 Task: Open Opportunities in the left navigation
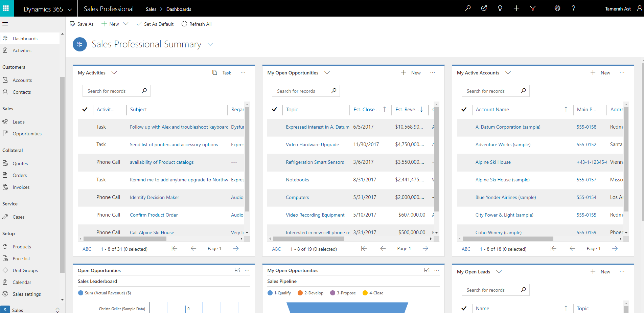(27, 134)
